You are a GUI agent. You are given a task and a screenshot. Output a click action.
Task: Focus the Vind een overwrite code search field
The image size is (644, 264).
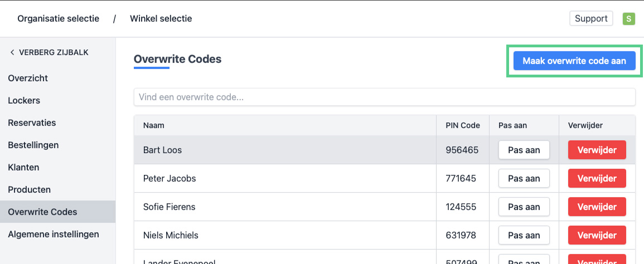click(x=384, y=97)
